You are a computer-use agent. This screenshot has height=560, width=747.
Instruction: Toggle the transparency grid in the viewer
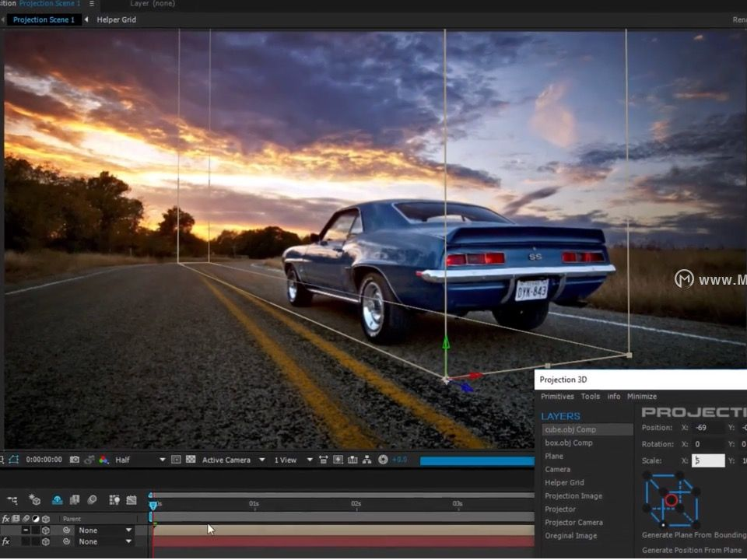[x=192, y=460]
